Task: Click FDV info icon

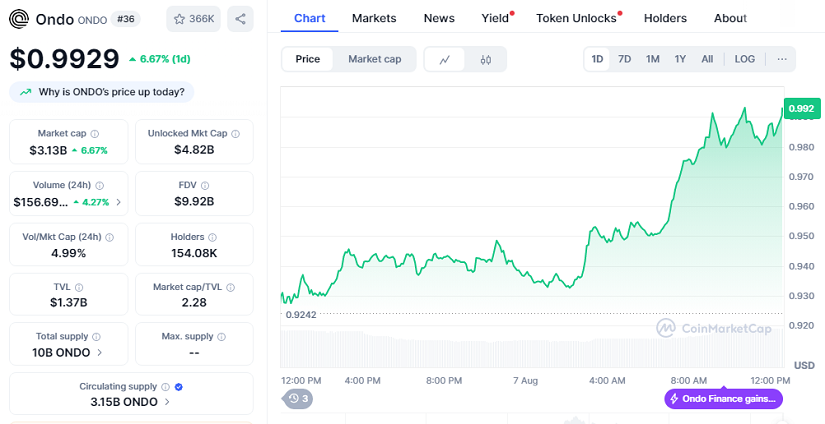Action: (x=205, y=185)
